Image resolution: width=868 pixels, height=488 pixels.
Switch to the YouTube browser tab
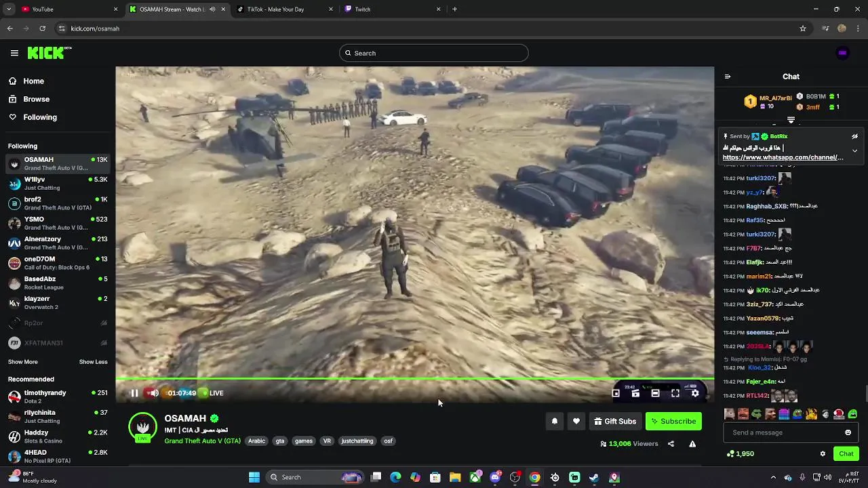point(68,9)
